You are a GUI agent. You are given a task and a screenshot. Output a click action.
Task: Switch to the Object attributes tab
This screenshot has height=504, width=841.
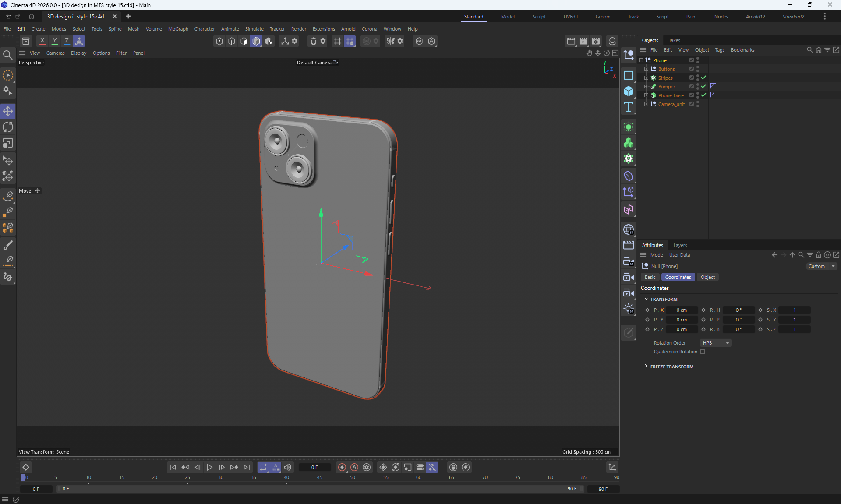click(x=707, y=277)
